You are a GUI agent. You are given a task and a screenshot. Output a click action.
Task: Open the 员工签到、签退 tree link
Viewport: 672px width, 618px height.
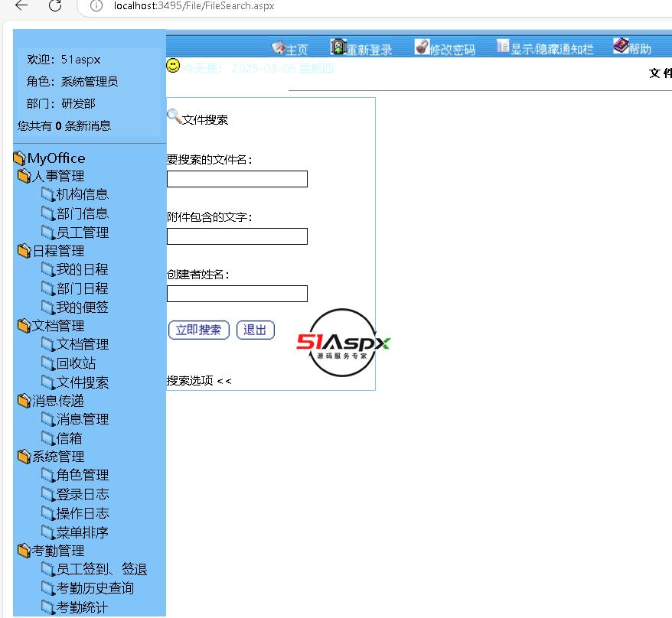tap(102, 569)
